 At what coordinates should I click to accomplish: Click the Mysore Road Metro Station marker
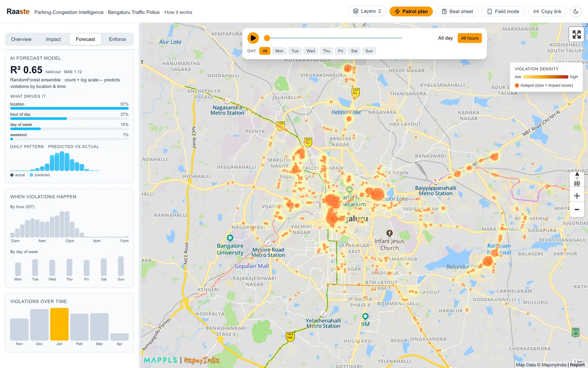tap(268, 243)
